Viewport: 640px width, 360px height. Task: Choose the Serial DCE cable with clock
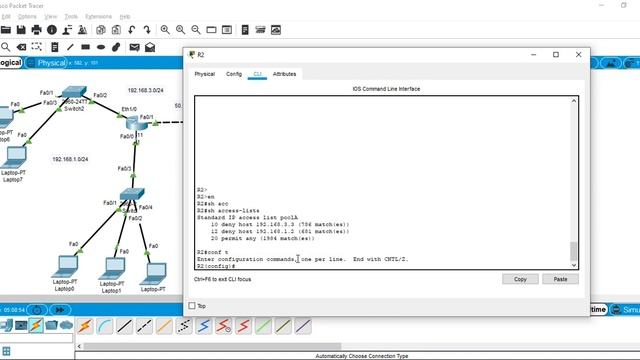[224, 326]
